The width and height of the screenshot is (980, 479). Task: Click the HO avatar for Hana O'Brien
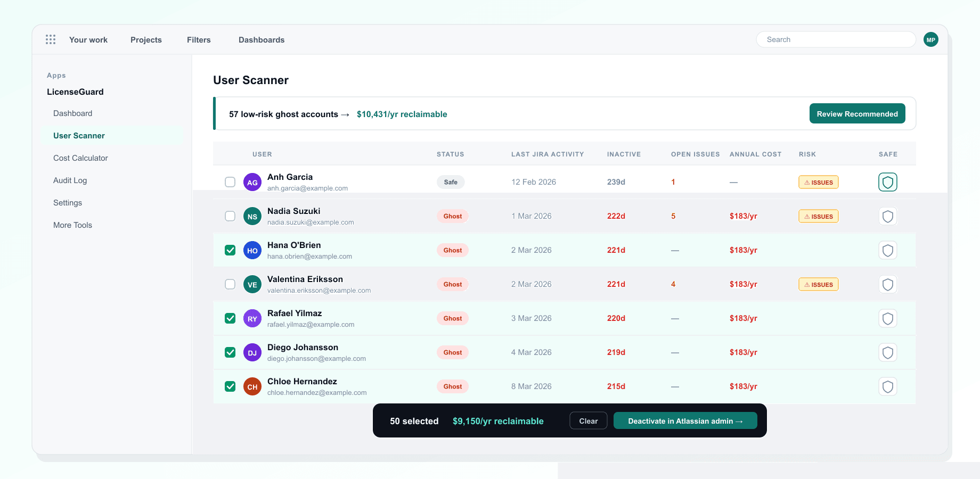click(252, 250)
